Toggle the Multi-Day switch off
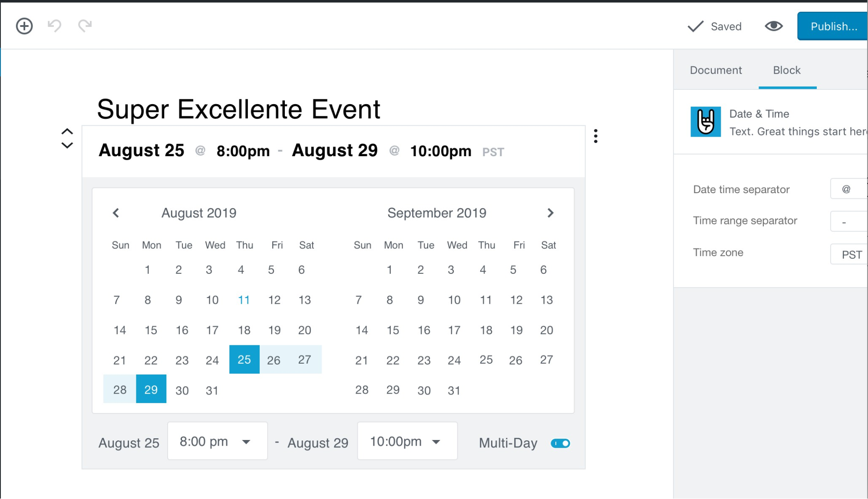 click(x=560, y=443)
